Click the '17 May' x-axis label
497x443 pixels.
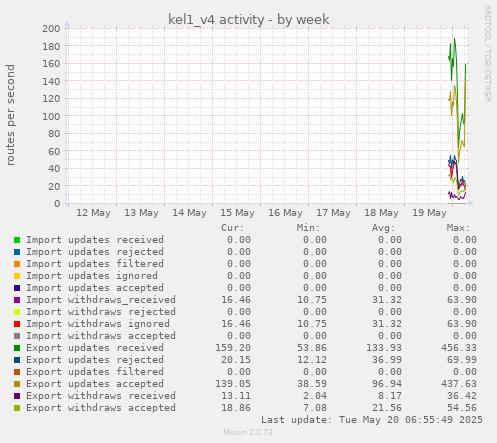point(333,213)
